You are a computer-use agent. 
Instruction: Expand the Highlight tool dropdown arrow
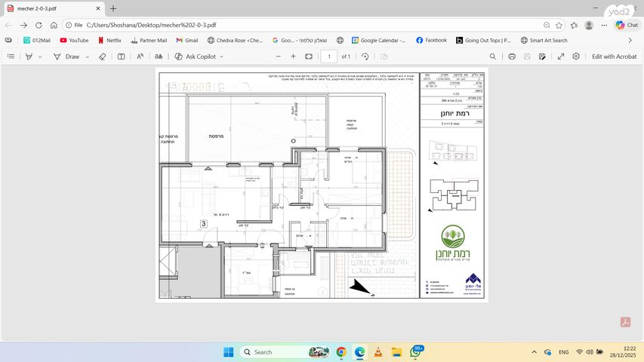click(x=40, y=57)
